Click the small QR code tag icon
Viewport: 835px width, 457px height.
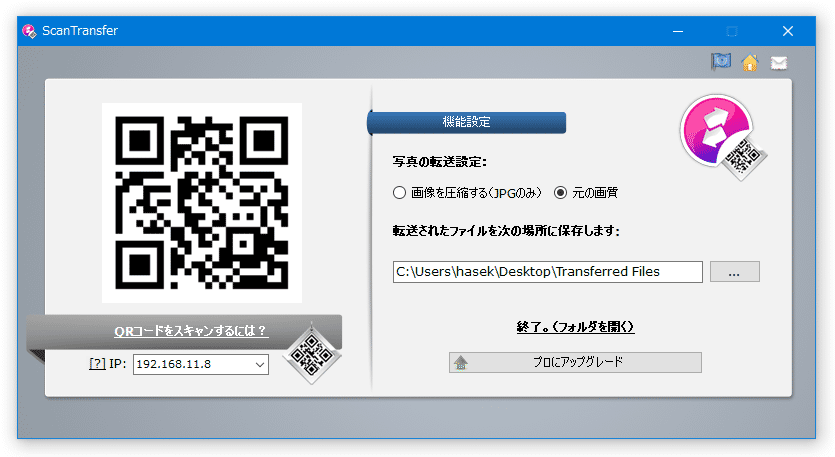click(x=312, y=355)
